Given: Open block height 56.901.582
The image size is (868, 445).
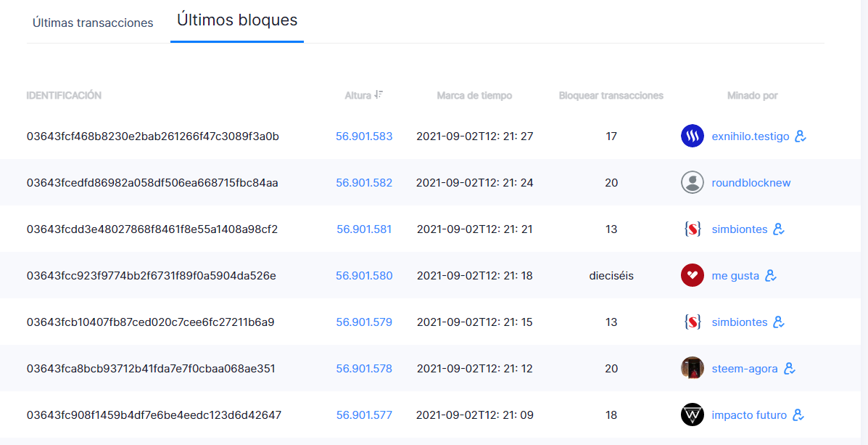Looking at the screenshot, I should pos(364,183).
